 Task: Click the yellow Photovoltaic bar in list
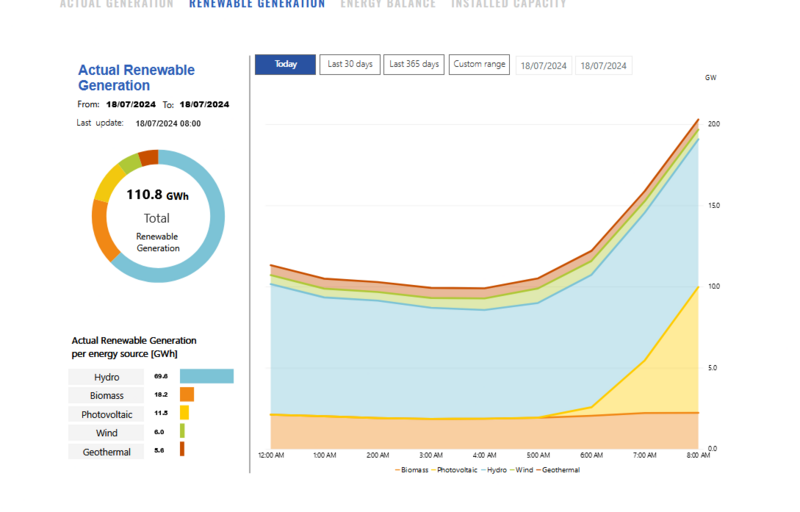click(x=184, y=413)
